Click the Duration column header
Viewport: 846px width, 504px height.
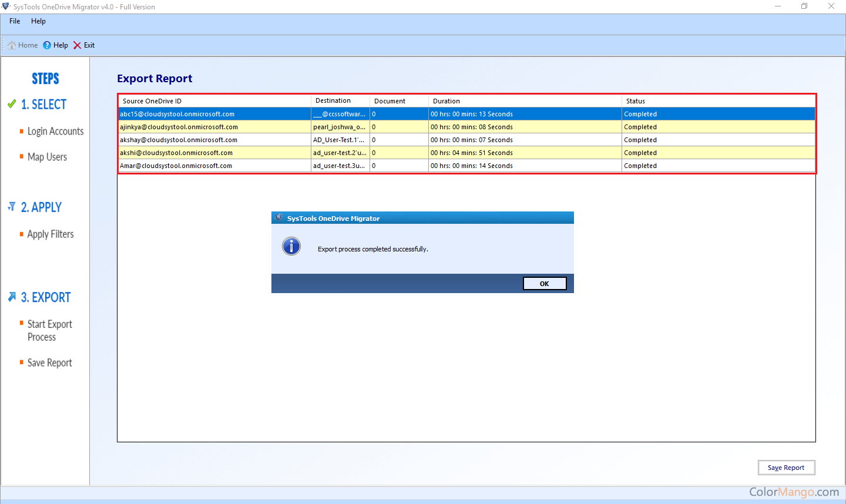(x=446, y=101)
